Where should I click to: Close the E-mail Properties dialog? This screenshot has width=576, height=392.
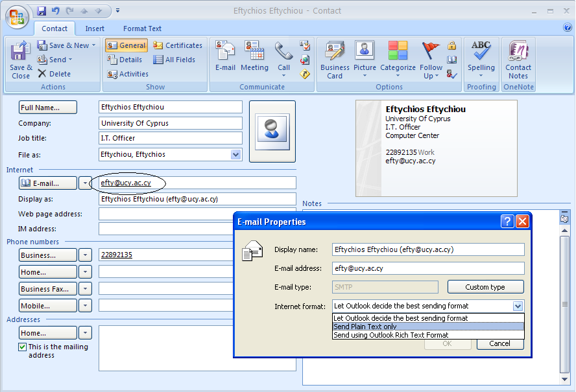[x=522, y=222]
